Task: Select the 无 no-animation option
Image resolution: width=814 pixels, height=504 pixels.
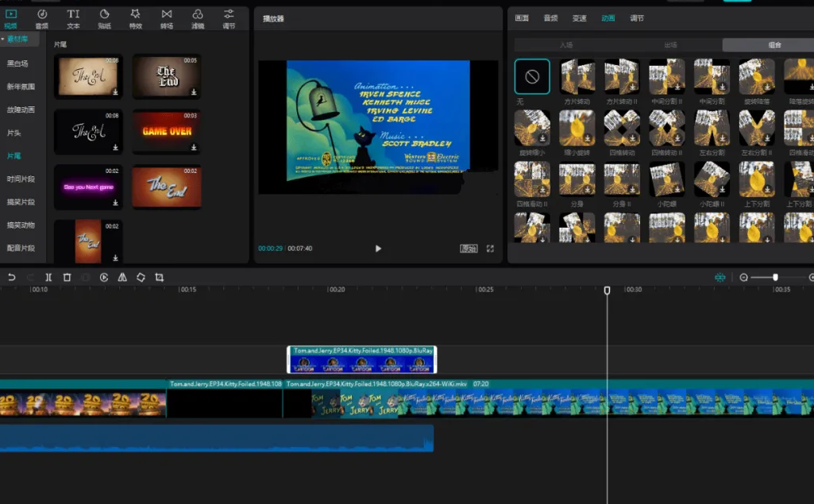Action: [532, 76]
